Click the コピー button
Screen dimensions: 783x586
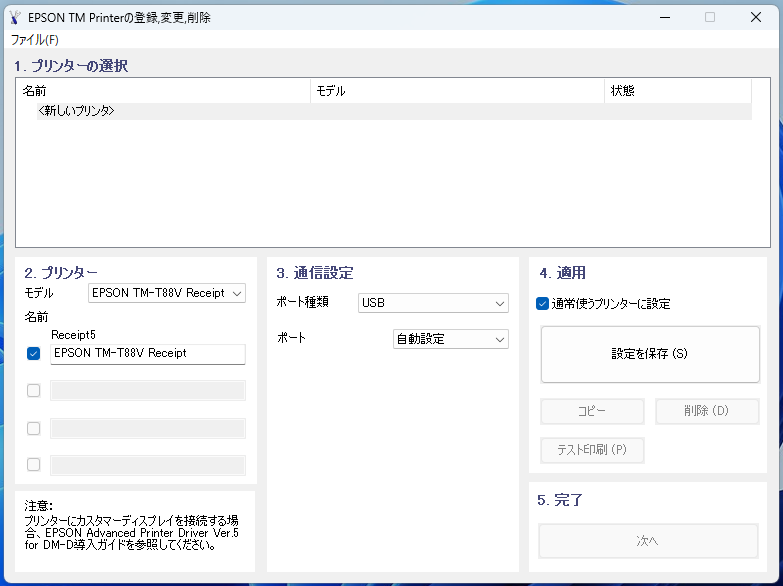coord(592,411)
